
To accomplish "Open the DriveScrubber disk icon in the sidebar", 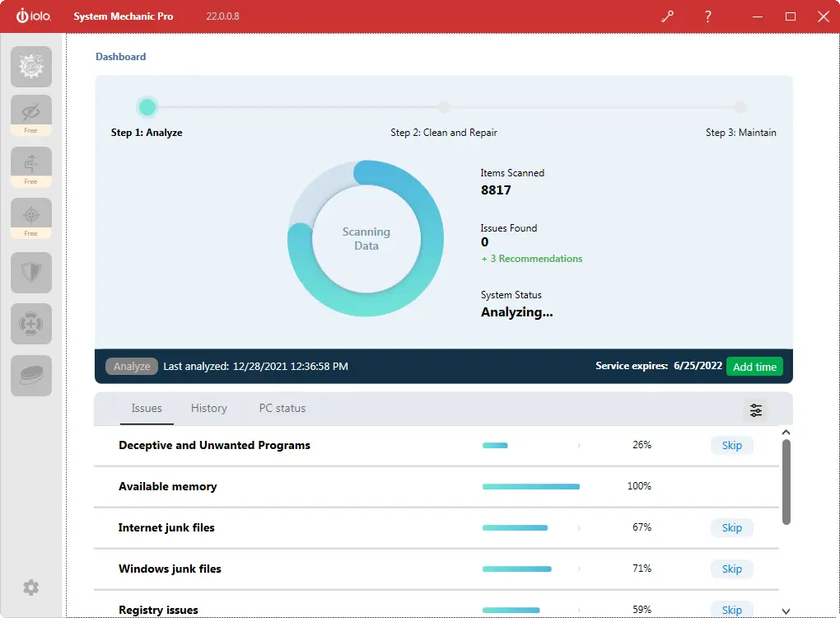I will click(30, 375).
